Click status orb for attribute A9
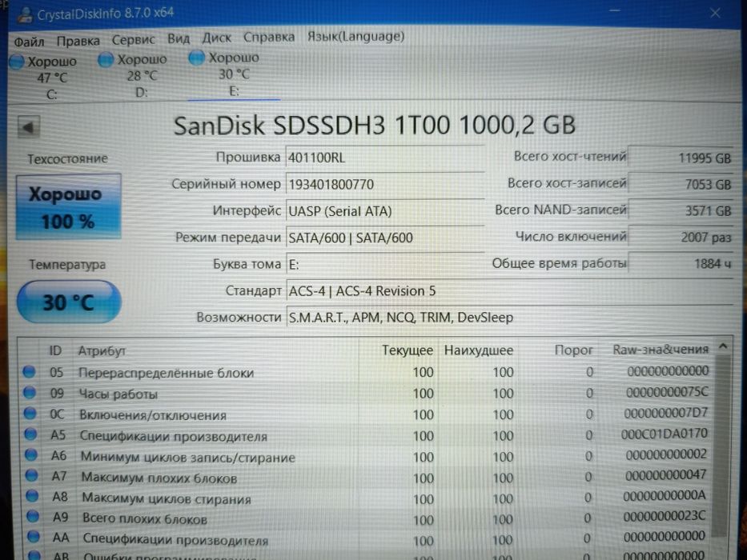This screenshot has height=560, width=747. click(33, 517)
